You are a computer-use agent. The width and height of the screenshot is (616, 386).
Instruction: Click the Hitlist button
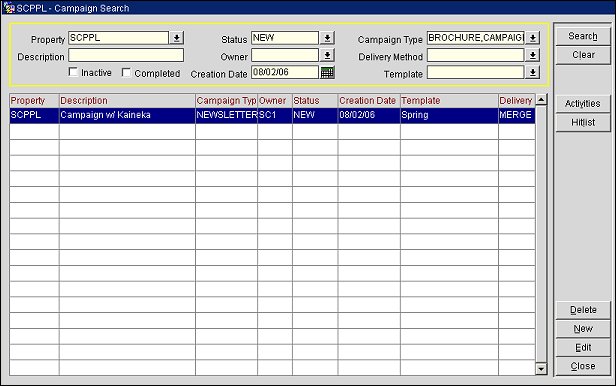tap(583, 123)
